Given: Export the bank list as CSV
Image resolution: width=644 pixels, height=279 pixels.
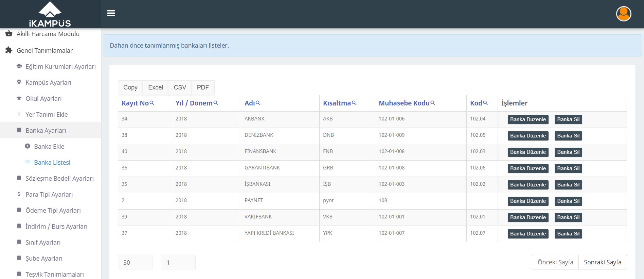Looking at the screenshot, I should (x=180, y=87).
